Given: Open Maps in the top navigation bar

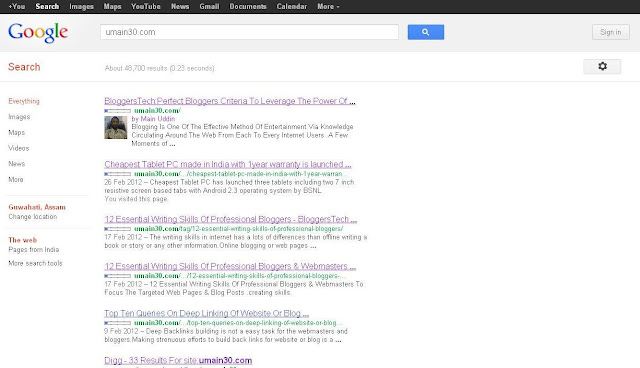Looking at the screenshot, I should point(112,7).
